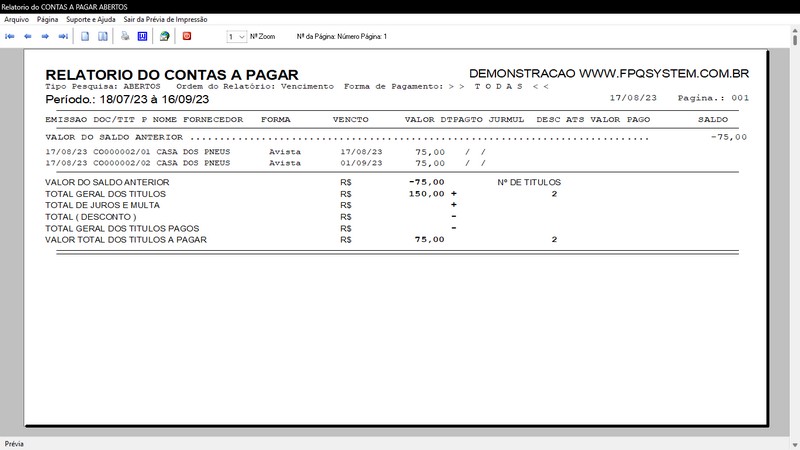Go to the first page of the report
This screenshot has width=800, height=450.
coord(10,36)
